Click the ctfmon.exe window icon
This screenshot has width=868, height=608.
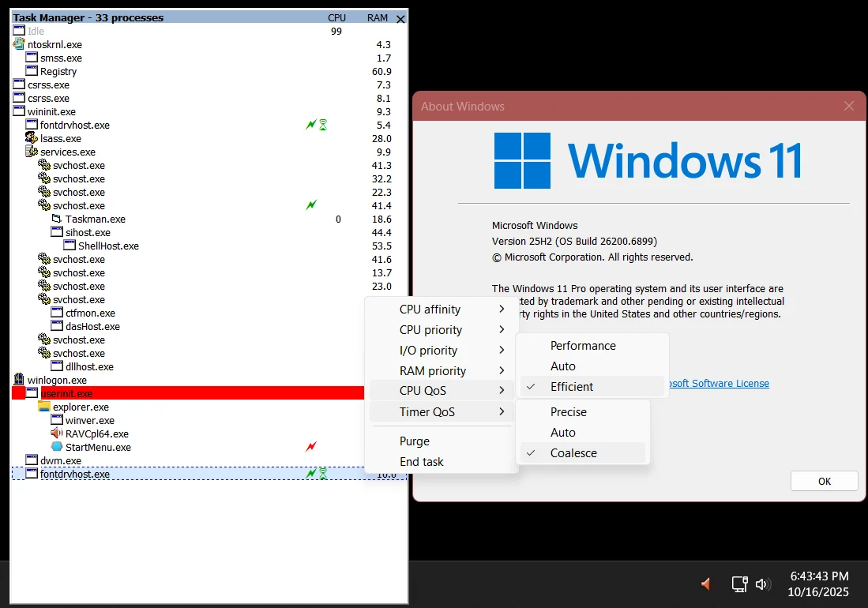(x=56, y=313)
